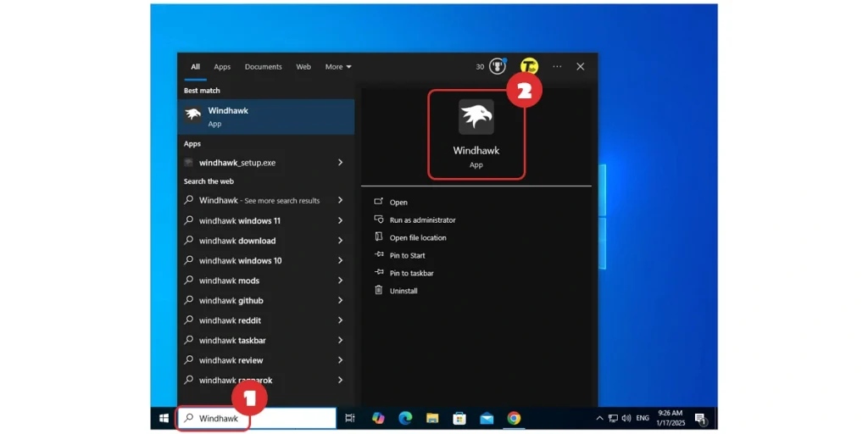Switch to the Documents search tab
This screenshot has width=868, height=434.
[263, 67]
